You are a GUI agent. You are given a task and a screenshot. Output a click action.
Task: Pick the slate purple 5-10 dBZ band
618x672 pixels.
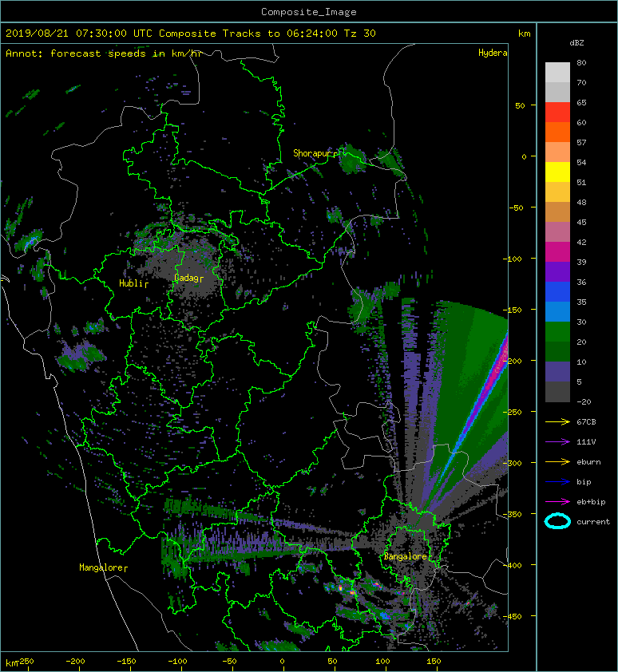[557, 372]
